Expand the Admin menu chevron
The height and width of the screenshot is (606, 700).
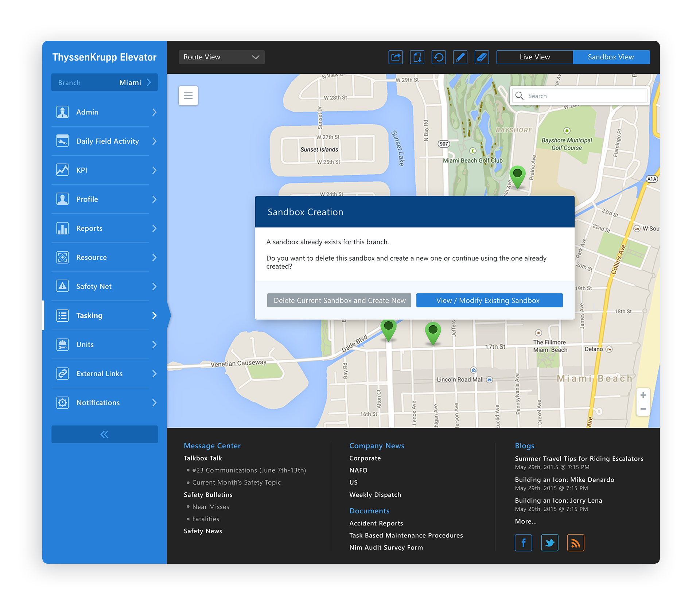(x=154, y=112)
